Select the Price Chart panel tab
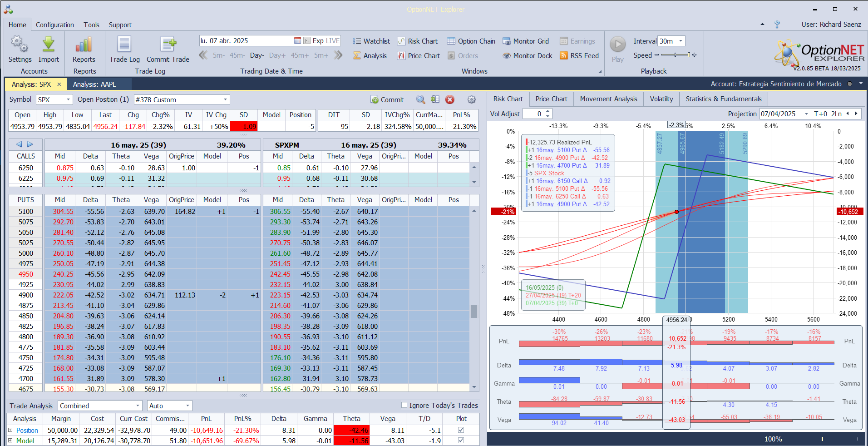Viewport: 868px width, 446px height. click(x=551, y=99)
